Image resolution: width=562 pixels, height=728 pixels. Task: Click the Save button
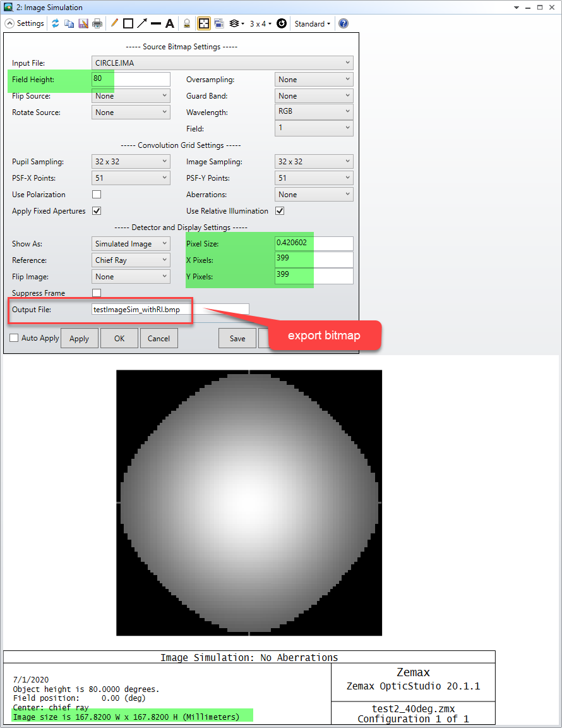tap(237, 339)
